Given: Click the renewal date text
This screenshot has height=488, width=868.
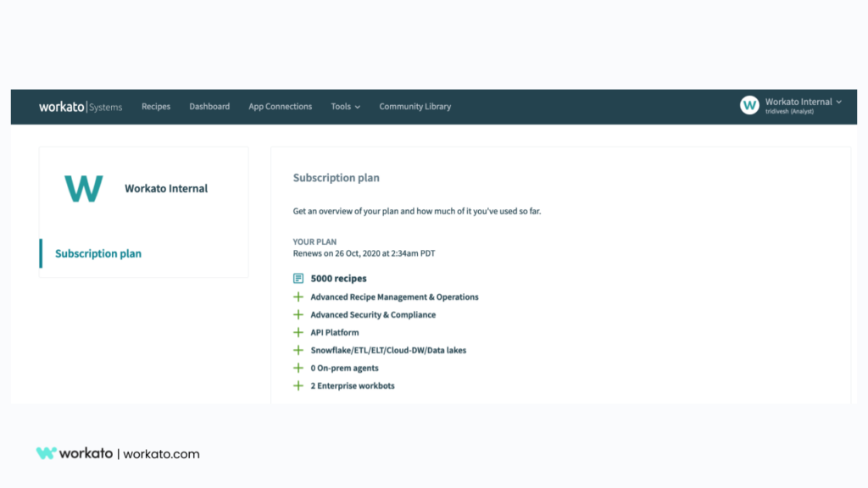Looking at the screenshot, I should tap(364, 253).
